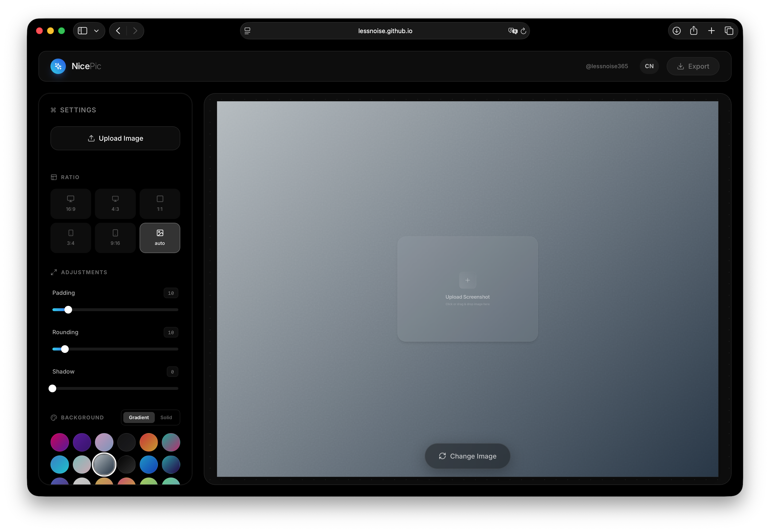This screenshot has width=770, height=532.
Task: Switch background mode to Solid
Action: point(166,417)
